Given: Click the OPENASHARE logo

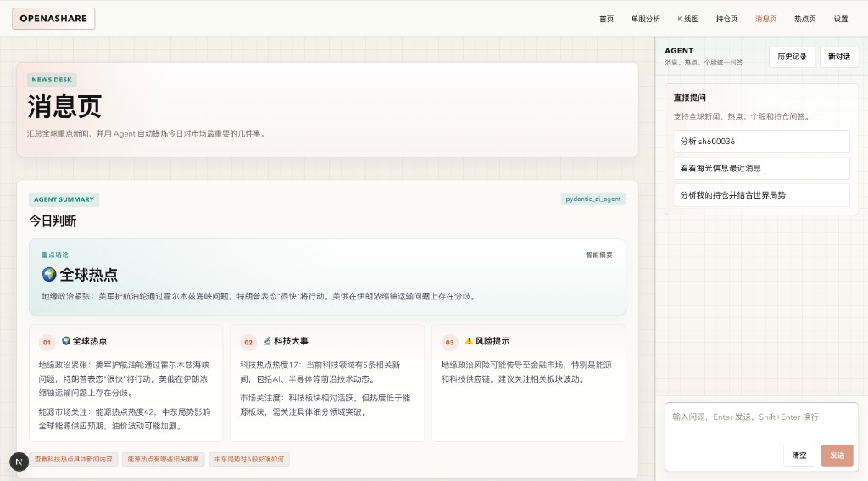Looking at the screenshot, I should pyautogui.click(x=53, y=19).
